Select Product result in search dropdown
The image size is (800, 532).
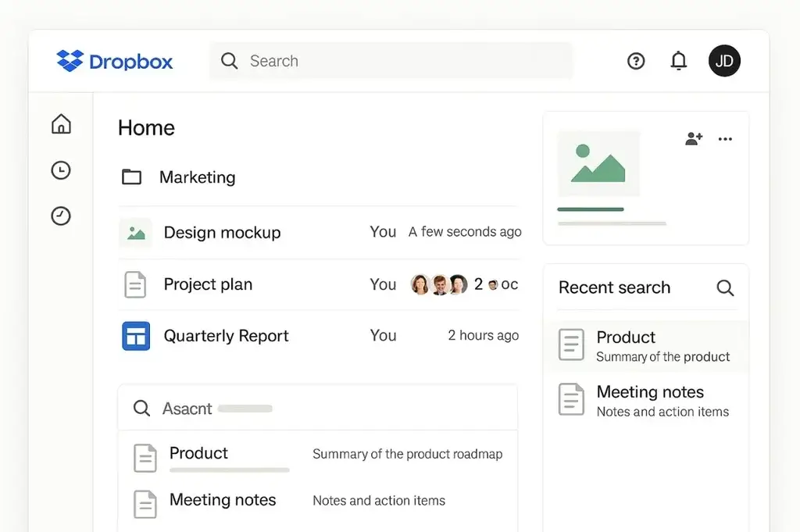[318, 457]
